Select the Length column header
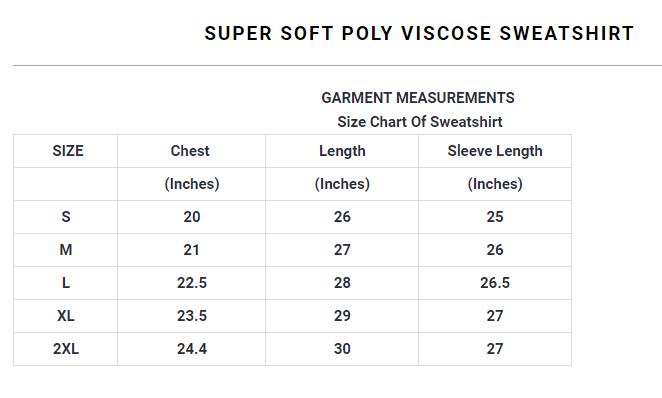662x398 pixels. [342, 151]
